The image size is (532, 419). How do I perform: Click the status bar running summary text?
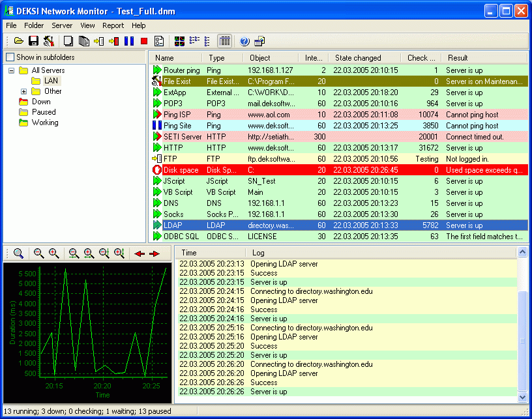coord(87,411)
